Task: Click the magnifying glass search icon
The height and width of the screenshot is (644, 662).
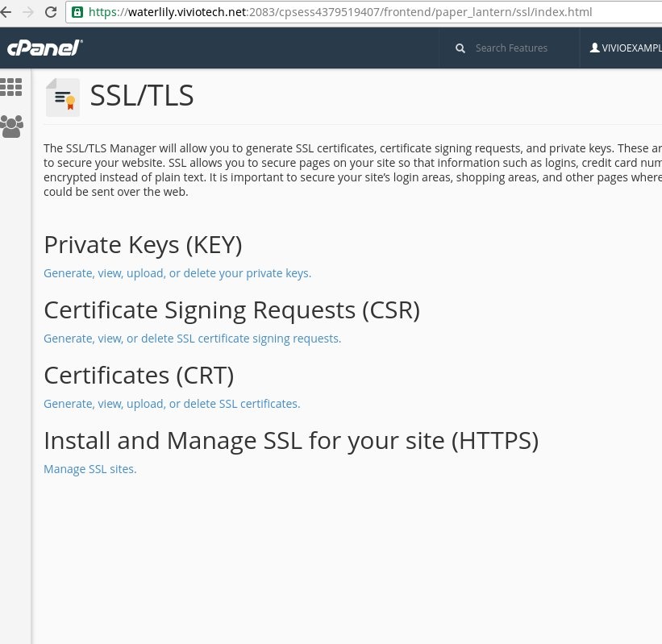Action: [x=460, y=48]
